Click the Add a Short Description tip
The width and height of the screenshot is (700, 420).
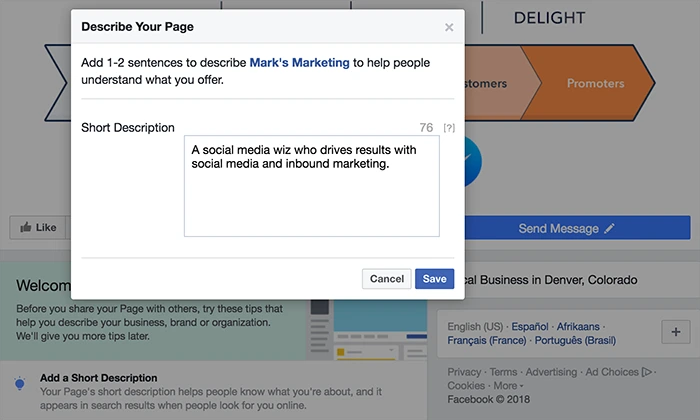98,378
